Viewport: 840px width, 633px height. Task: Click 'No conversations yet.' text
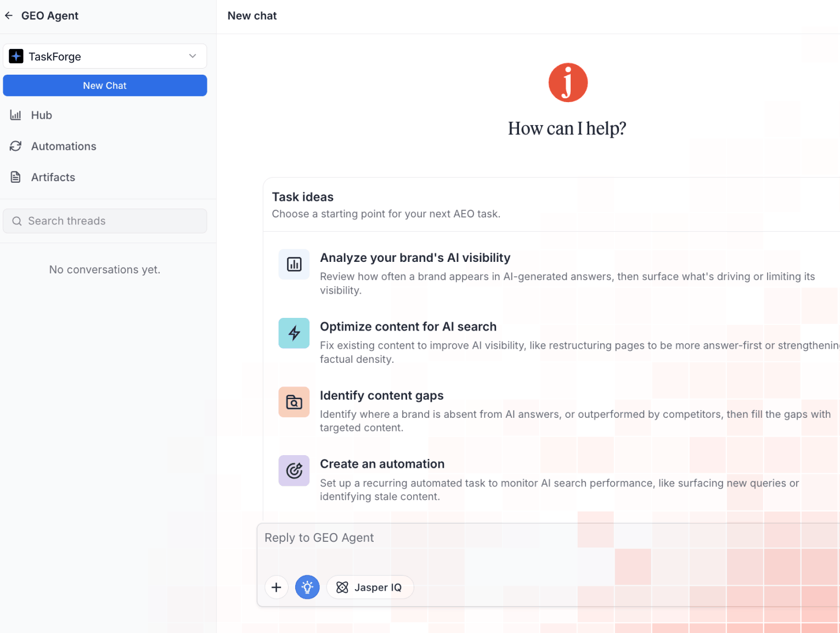pyautogui.click(x=105, y=270)
